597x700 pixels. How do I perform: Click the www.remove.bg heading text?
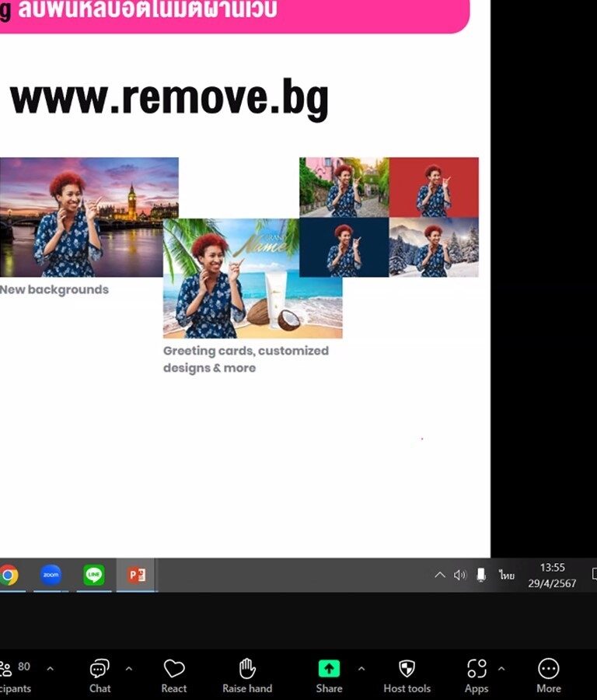point(169,98)
